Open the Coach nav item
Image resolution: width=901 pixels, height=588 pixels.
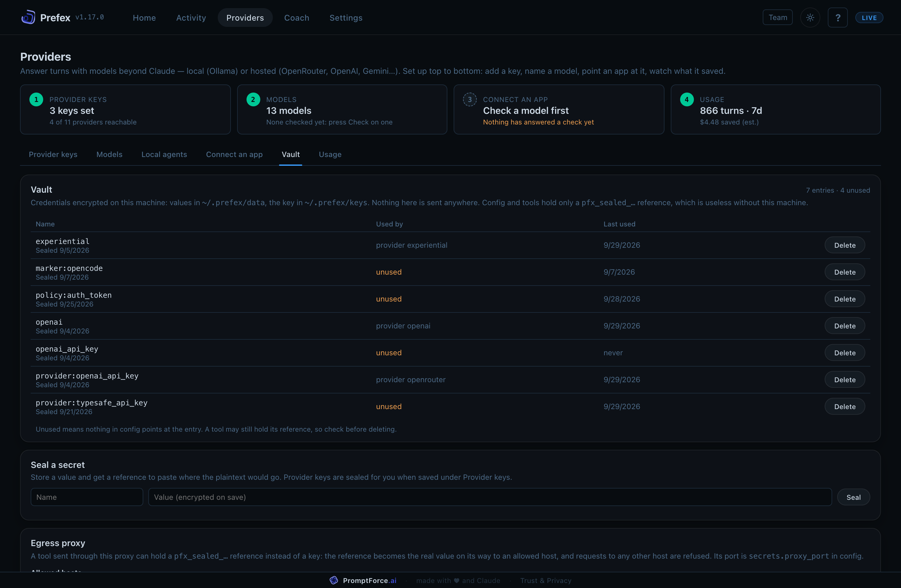297,18
